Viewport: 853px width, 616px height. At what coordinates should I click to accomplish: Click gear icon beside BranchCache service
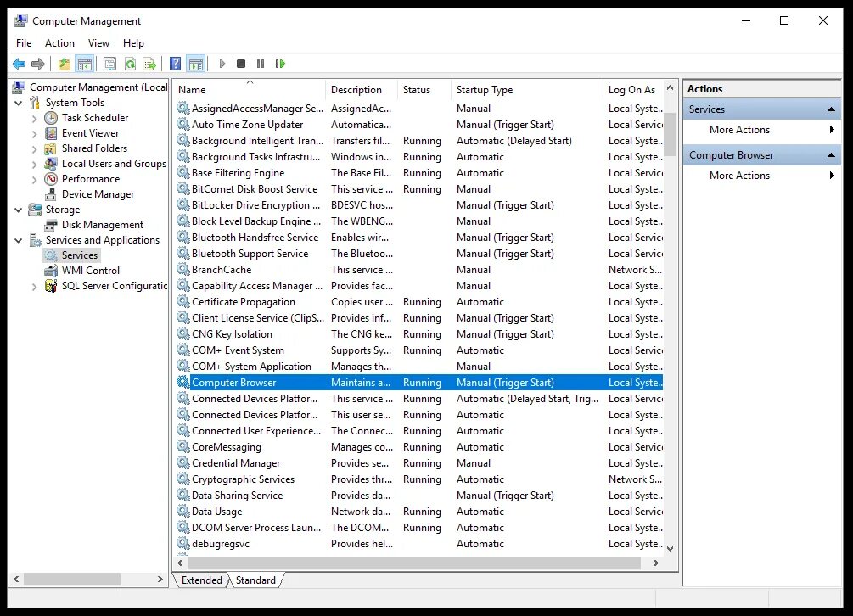pos(182,269)
